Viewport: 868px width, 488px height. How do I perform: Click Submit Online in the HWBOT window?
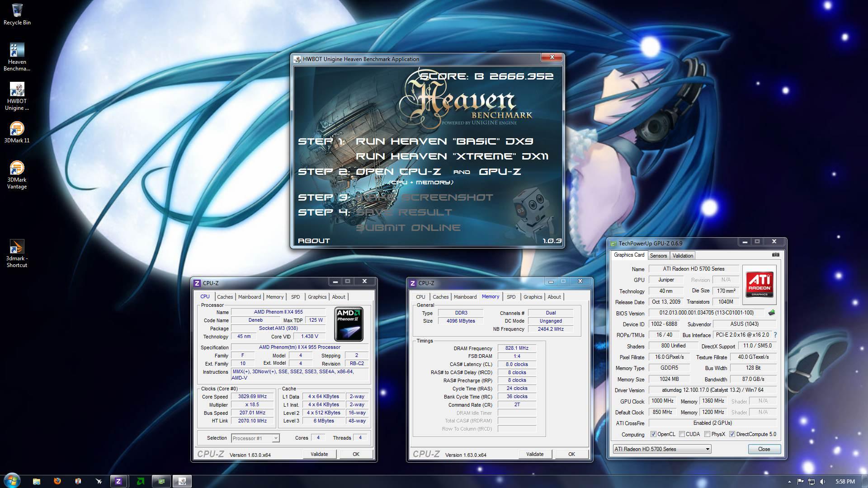(408, 228)
